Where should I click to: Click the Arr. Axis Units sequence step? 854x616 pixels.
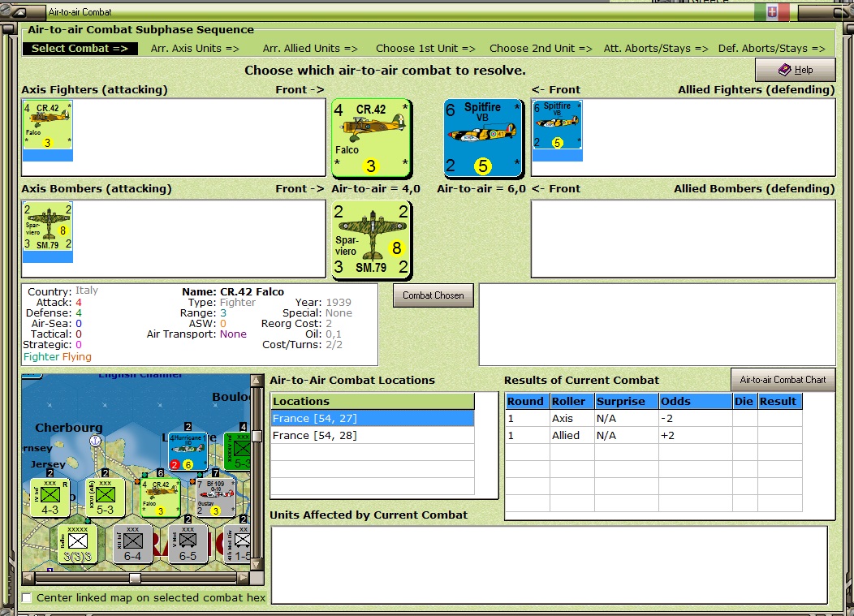[195, 49]
